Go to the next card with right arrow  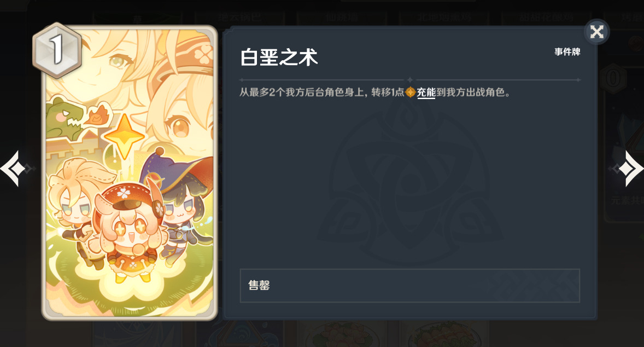tap(629, 169)
